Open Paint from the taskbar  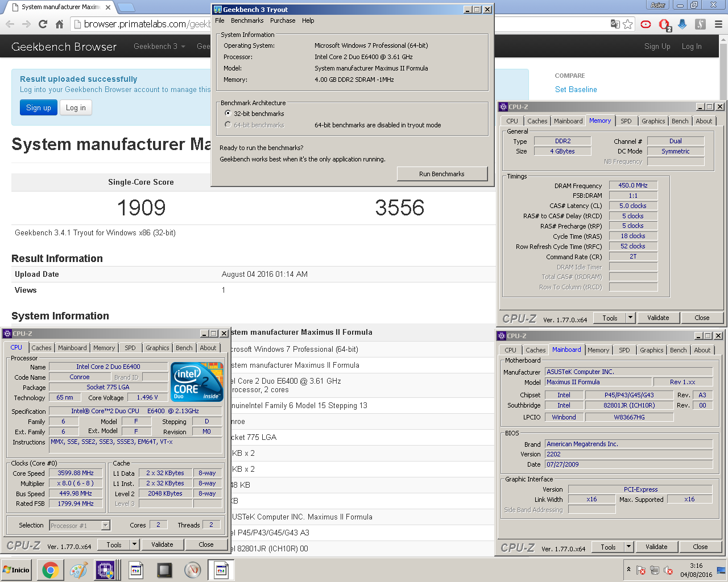78,570
